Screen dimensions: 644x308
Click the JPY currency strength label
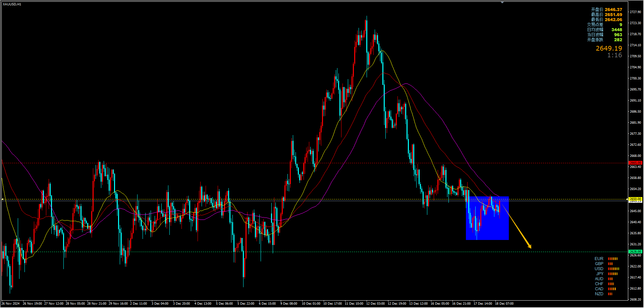click(600, 274)
